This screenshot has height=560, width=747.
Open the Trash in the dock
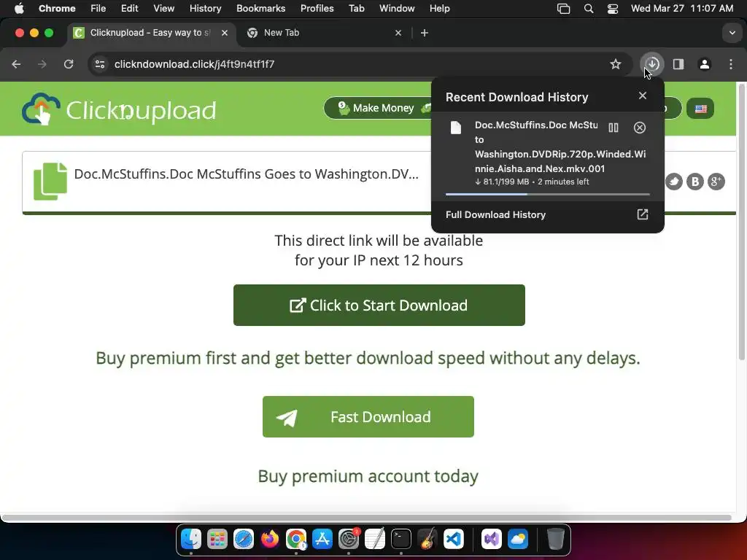tap(555, 539)
